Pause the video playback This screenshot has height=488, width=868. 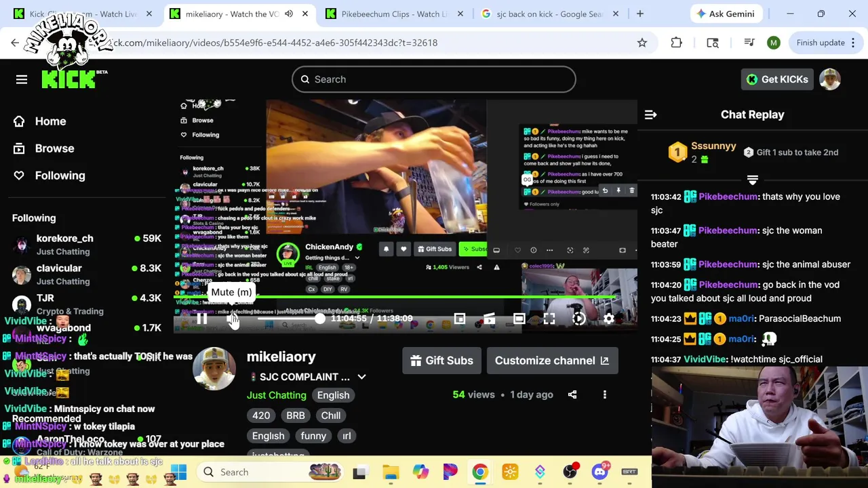click(x=202, y=319)
